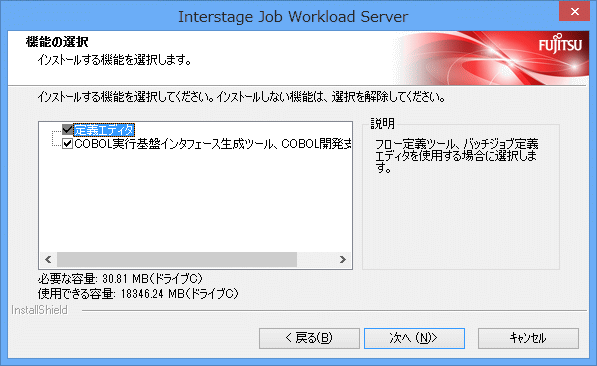Toggle the COBOL実行基盤インタフェース生成ツール checkbox

pos(67,144)
